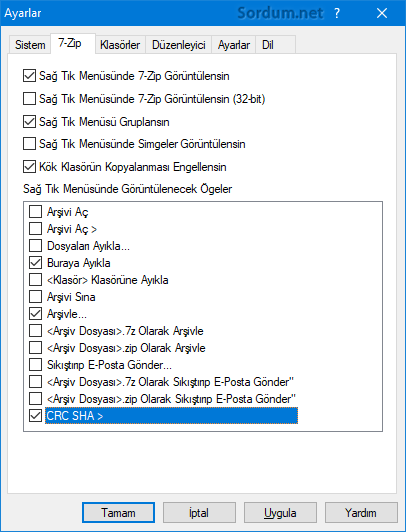406x532 pixels.
Task: Check <Klasör> Klasörüne Ayıkla item
Action: click(35, 280)
